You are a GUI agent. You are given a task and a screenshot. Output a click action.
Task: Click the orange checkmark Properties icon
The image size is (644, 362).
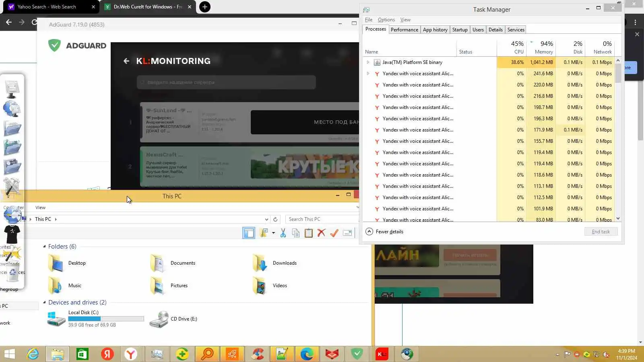334,233
